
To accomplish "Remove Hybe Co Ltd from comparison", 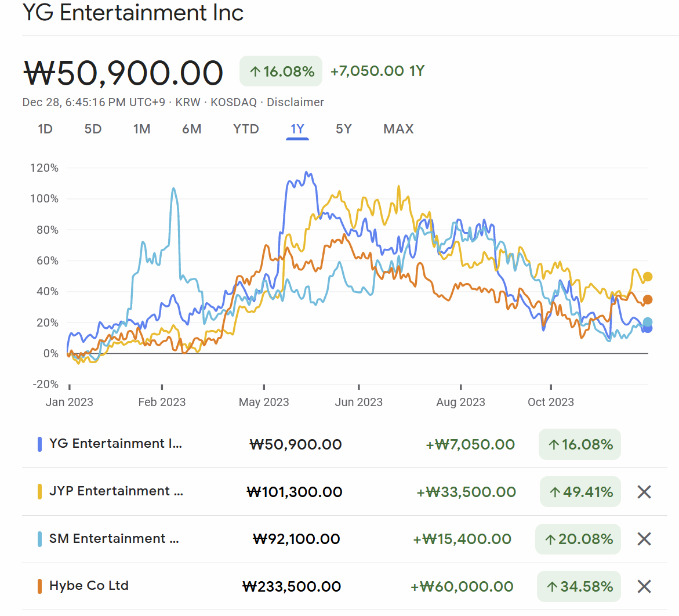I will (x=644, y=586).
